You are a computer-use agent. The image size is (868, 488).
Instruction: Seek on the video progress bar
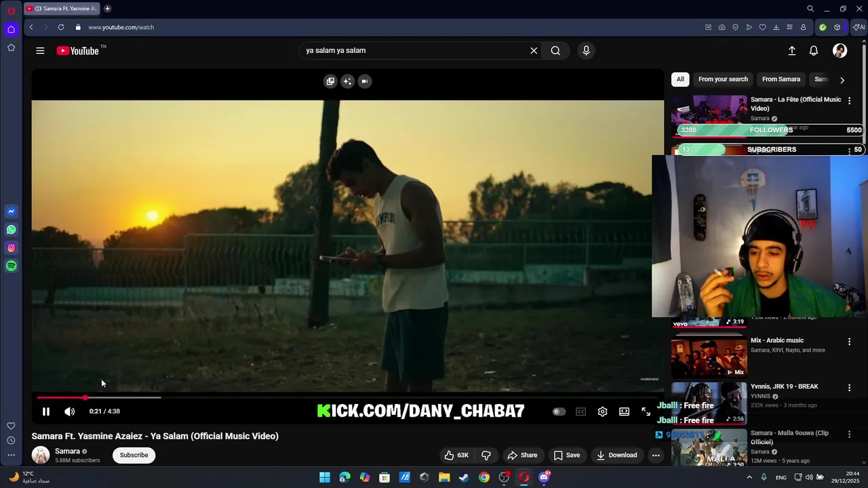(347, 398)
